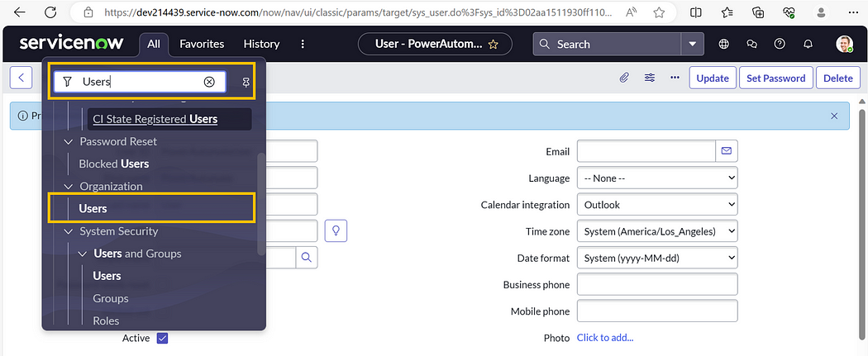This screenshot has height=356, width=868.
Task: Open the application scope globe icon
Action: [x=723, y=44]
